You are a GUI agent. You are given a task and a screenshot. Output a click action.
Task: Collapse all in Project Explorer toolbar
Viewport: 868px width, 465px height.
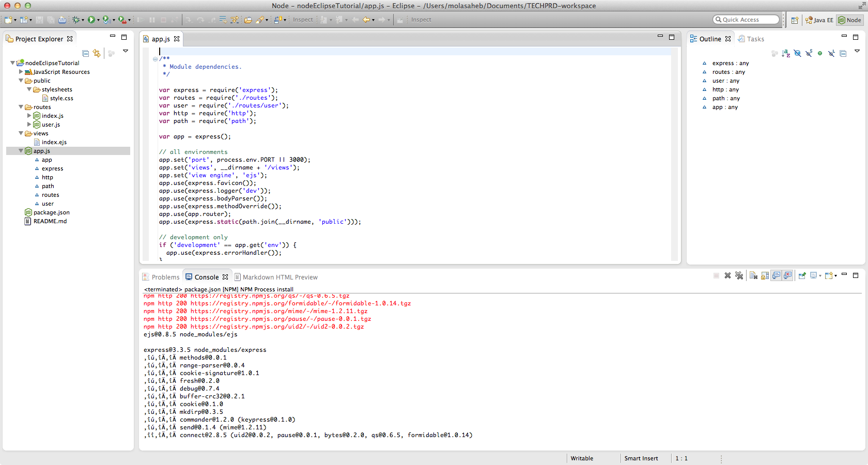click(x=85, y=53)
